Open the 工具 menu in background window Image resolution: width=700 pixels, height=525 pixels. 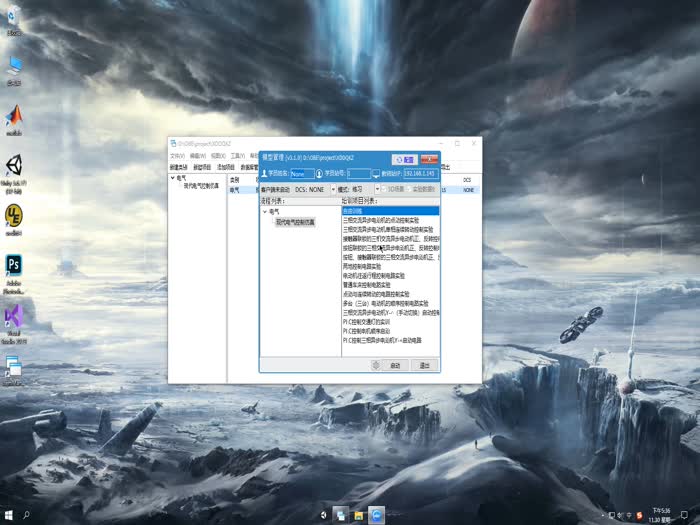[236, 156]
